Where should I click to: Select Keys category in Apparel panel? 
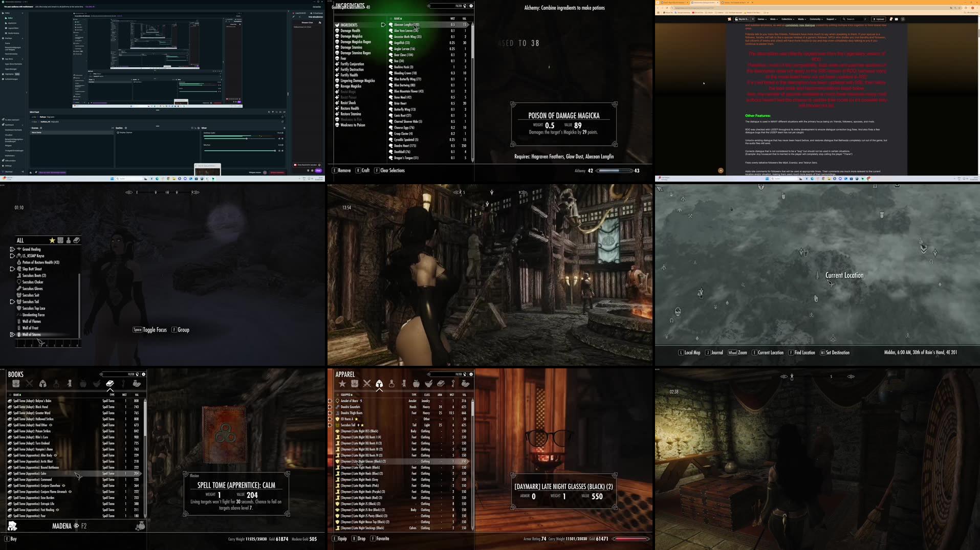tap(453, 384)
